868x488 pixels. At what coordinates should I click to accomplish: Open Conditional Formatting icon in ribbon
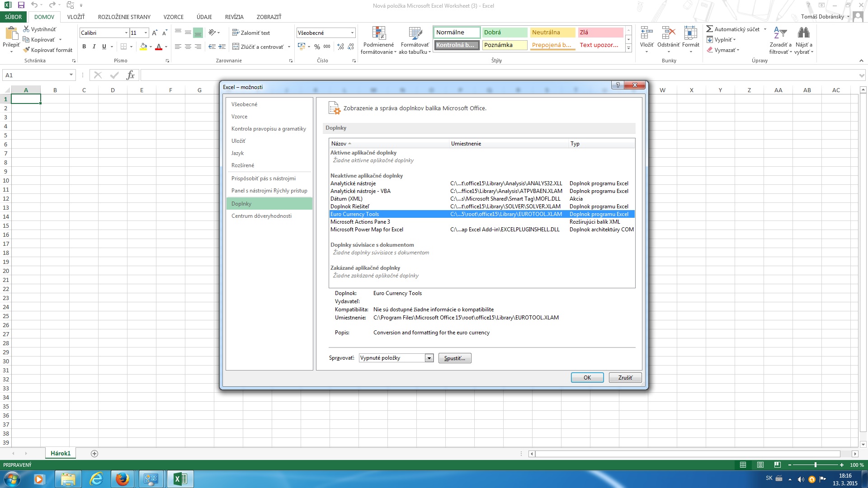pos(378,34)
